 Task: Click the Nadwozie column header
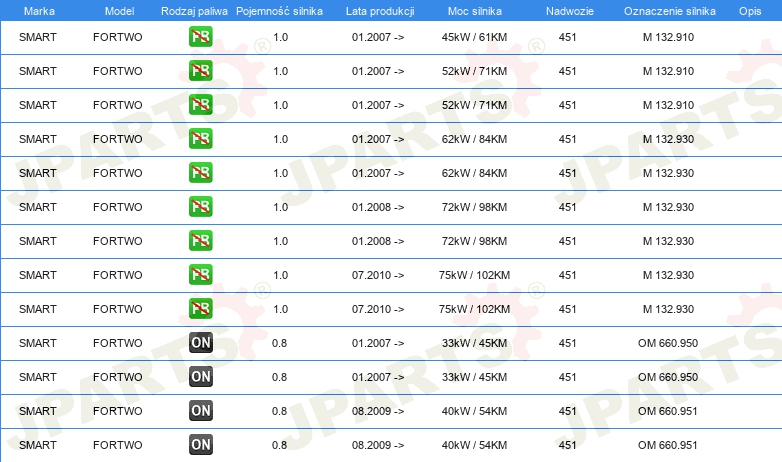coord(570,11)
